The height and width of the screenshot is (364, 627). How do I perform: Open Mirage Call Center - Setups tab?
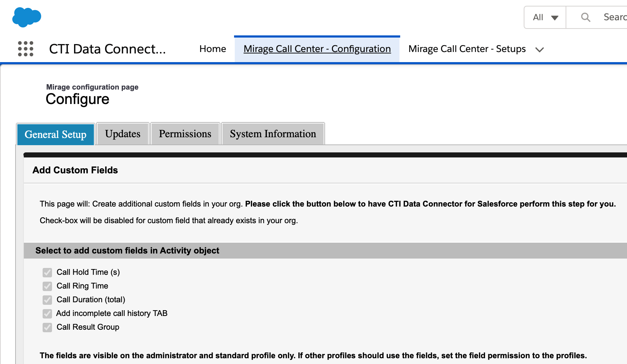click(x=467, y=49)
